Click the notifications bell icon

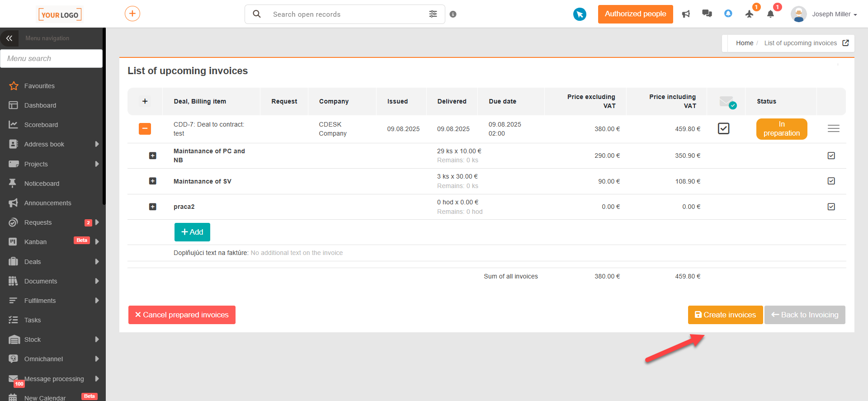coord(771,14)
